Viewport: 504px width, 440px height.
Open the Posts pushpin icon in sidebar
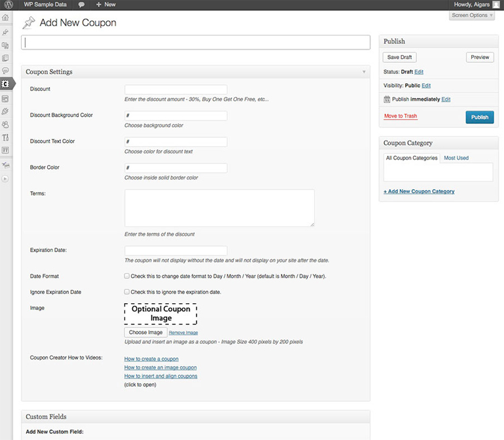point(6,32)
